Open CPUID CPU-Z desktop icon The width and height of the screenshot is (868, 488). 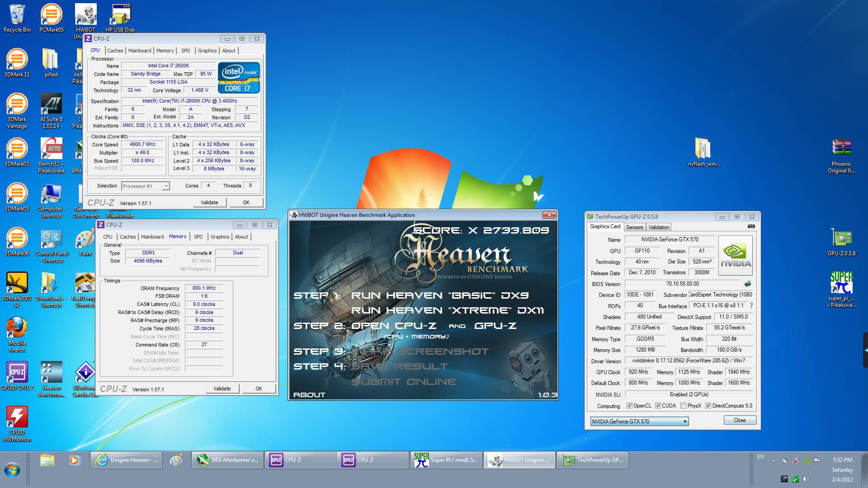point(17,376)
